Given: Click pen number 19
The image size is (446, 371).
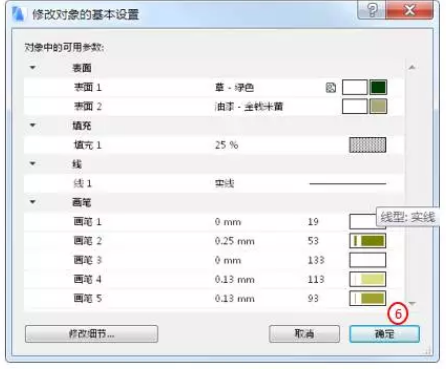Looking at the screenshot, I should pos(313,222).
